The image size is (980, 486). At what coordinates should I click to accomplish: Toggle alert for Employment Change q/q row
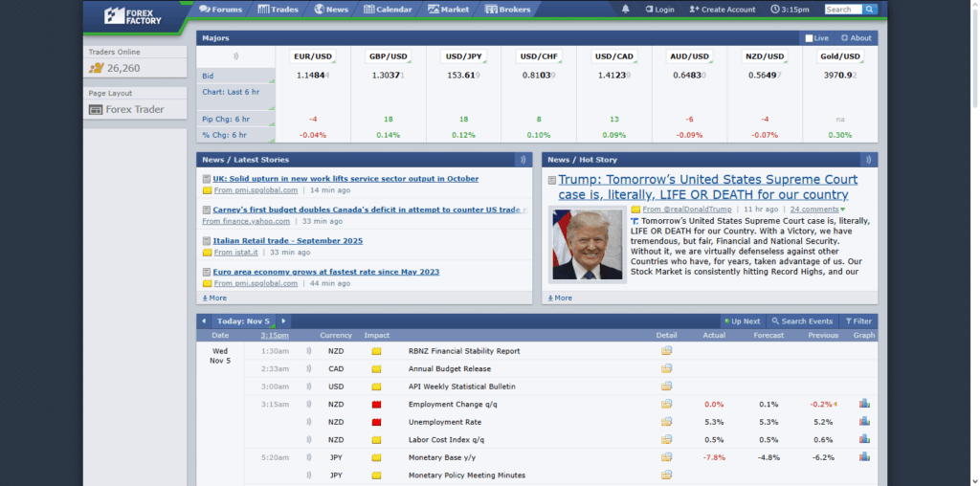point(309,404)
